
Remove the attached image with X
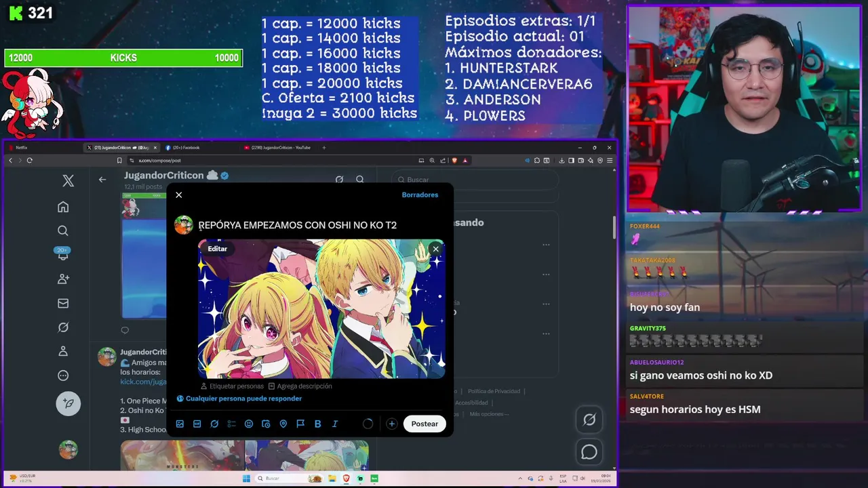tap(435, 249)
